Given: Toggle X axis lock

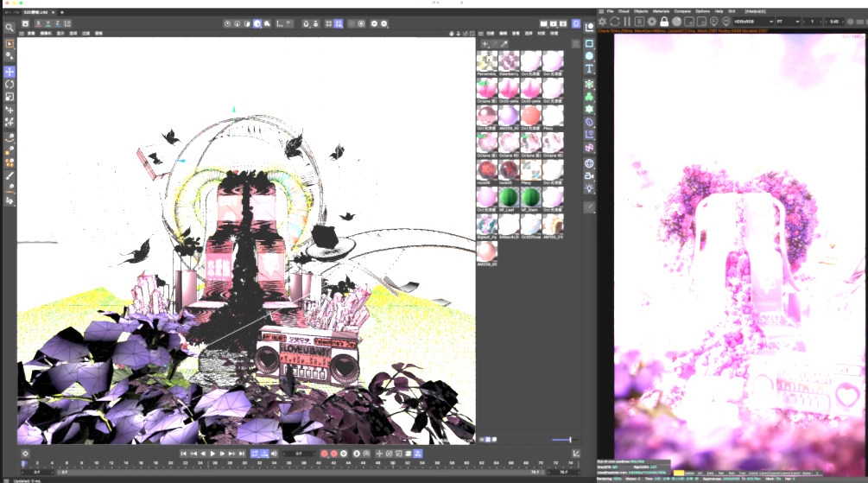Looking at the screenshot, I should 38,23.
